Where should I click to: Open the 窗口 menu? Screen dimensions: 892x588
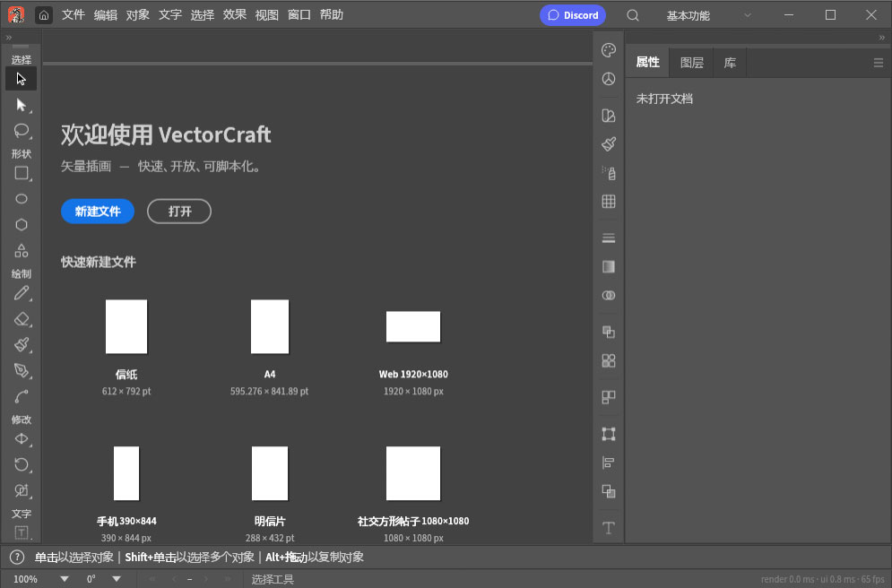point(299,14)
